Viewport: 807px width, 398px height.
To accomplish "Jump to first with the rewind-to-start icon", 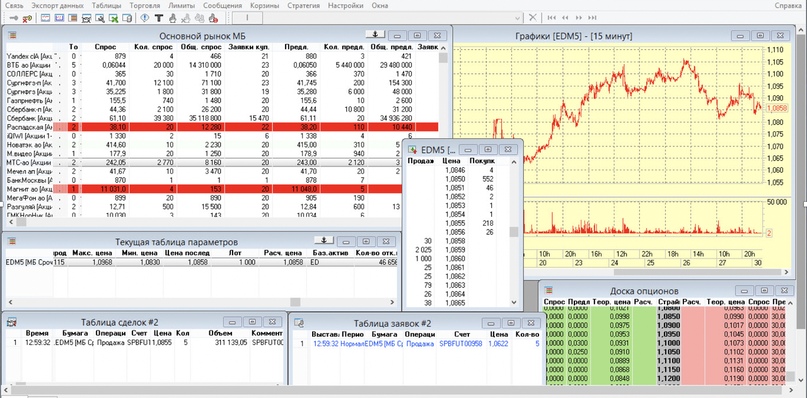I will [x=551, y=18].
